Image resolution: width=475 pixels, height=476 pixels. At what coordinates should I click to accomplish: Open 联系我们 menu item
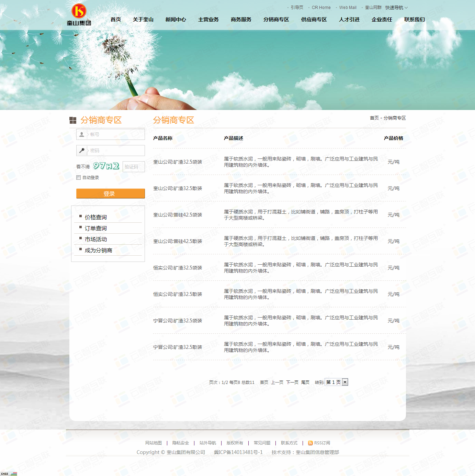(415, 20)
